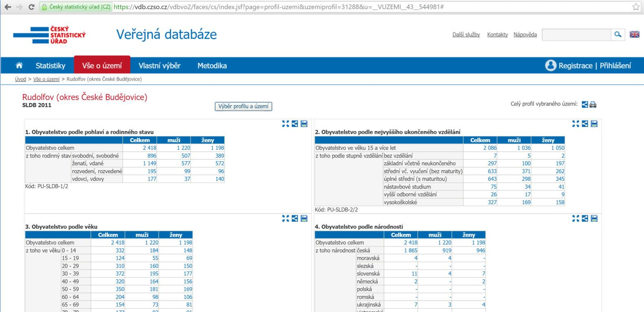
Task: Open the age 50 - 59 total value 350
Action: point(120,289)
